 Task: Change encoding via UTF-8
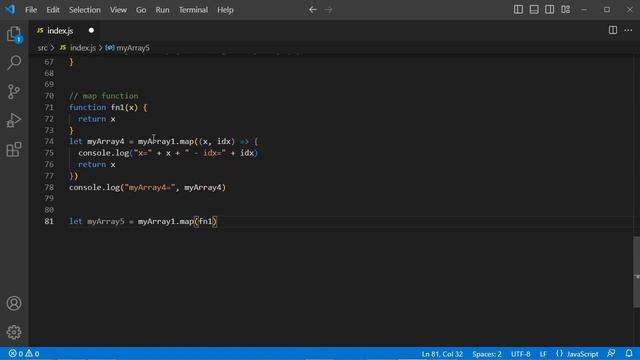tap(520, 354)
